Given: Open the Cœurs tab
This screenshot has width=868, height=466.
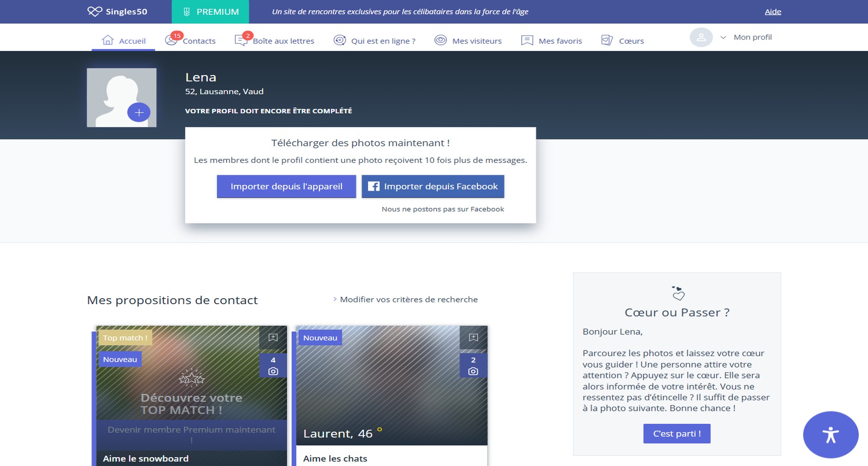Looking at the screenshot, I should pos(622,40).
